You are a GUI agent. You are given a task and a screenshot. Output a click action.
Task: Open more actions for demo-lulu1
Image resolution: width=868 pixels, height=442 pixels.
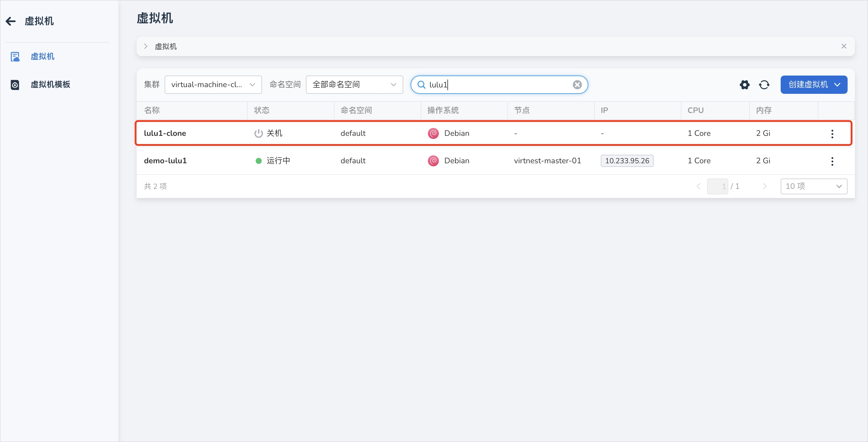832,161
